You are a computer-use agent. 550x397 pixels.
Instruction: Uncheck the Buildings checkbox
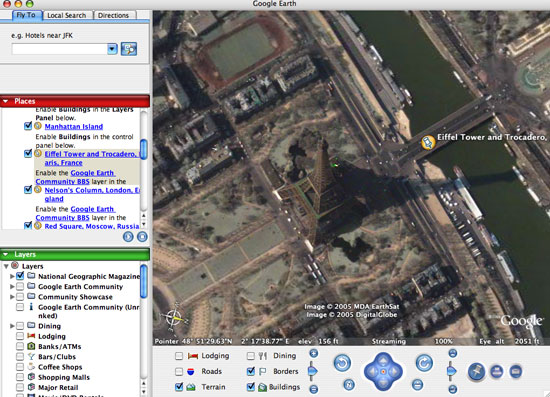[251, 387]
